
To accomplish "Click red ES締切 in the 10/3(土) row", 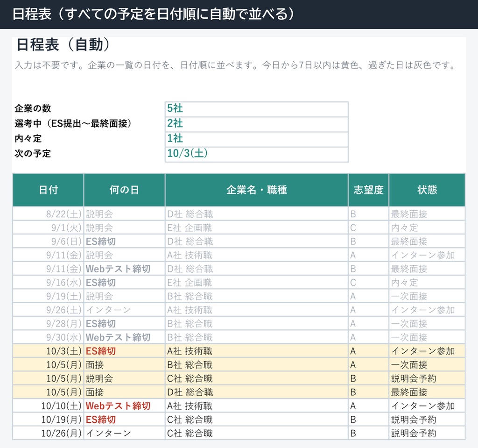I will click(x=101, y=351).
